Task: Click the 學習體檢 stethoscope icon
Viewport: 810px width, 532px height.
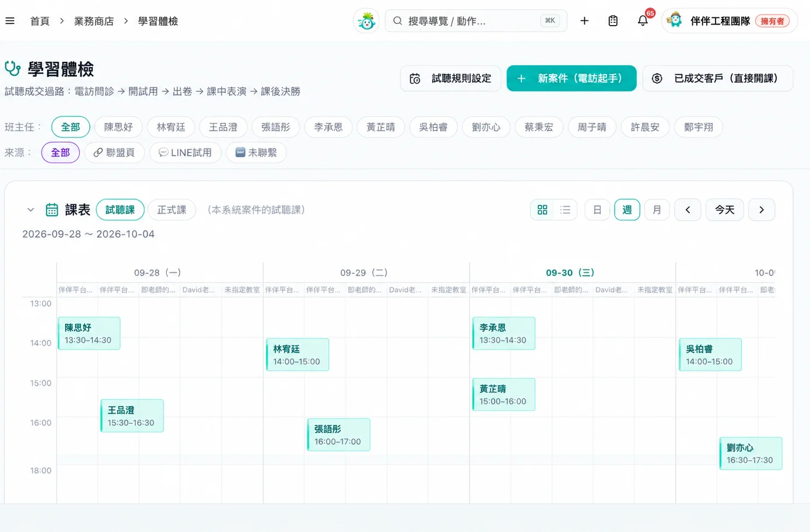Action: 13,69
